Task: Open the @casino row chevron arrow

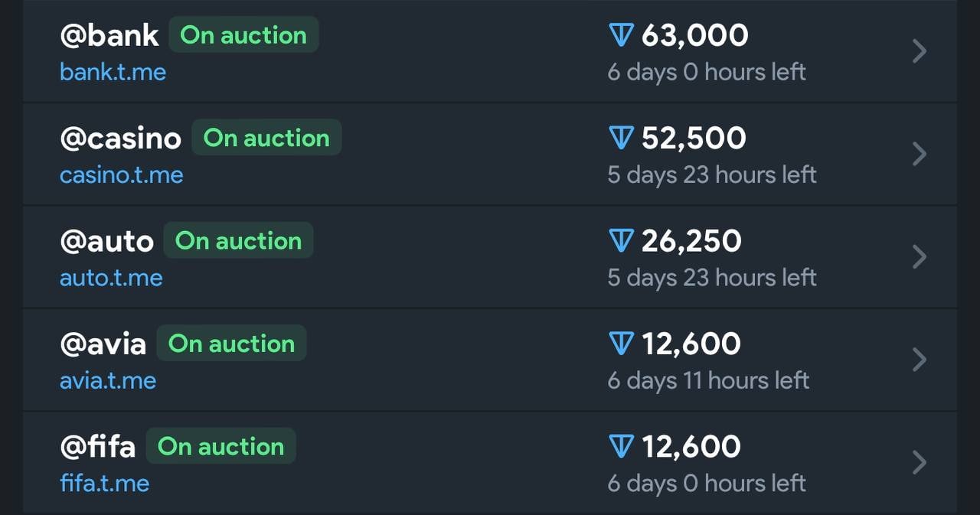Action: [920, 154]
